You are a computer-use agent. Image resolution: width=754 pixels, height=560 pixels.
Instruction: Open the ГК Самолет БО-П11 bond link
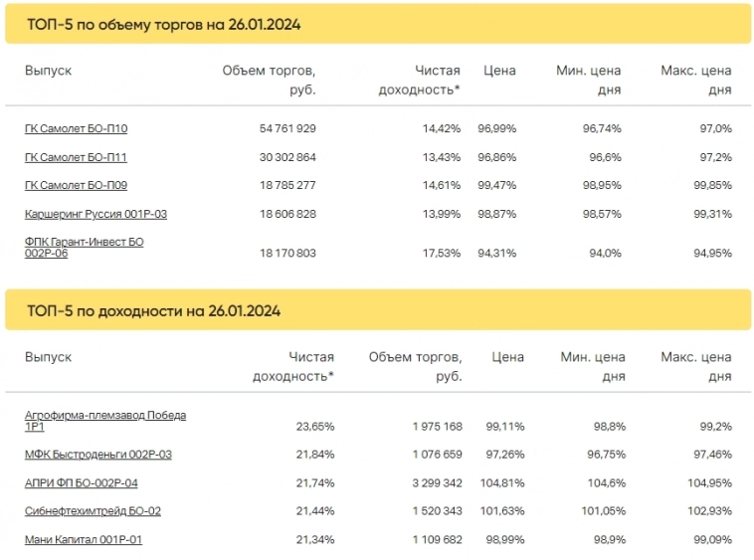click(x=76, y=157)
